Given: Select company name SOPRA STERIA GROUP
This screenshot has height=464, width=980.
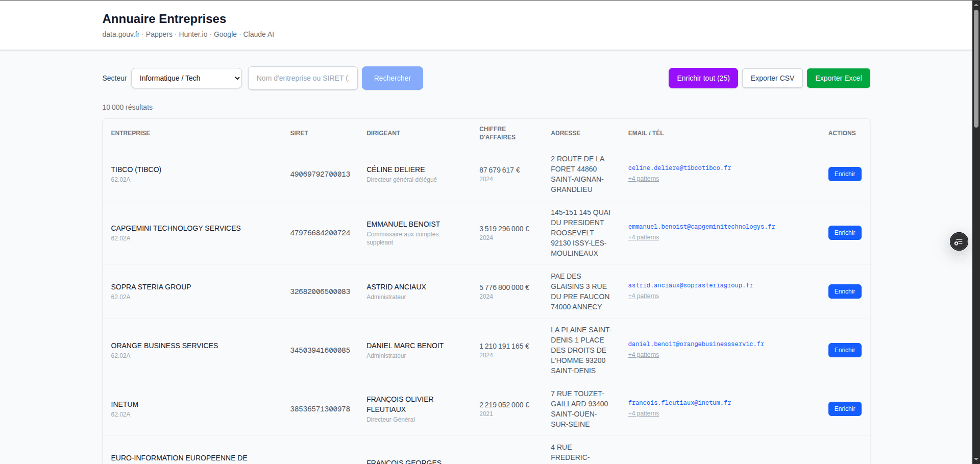Looking at the screenshot, I should point(151,287).
